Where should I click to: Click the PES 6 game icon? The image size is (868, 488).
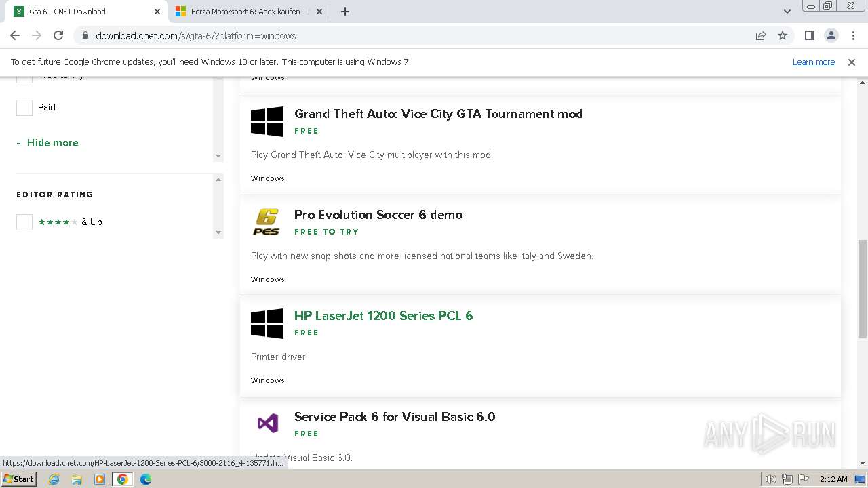point(267,222)
